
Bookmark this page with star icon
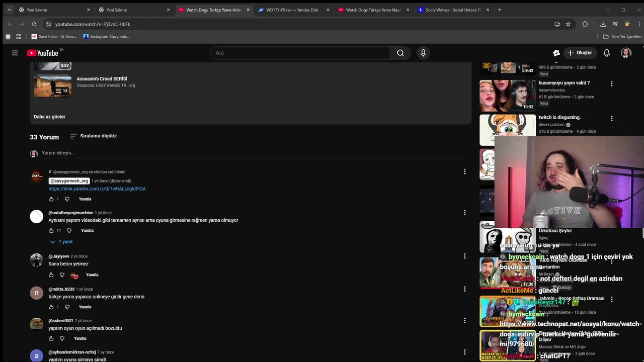(568, 24)
